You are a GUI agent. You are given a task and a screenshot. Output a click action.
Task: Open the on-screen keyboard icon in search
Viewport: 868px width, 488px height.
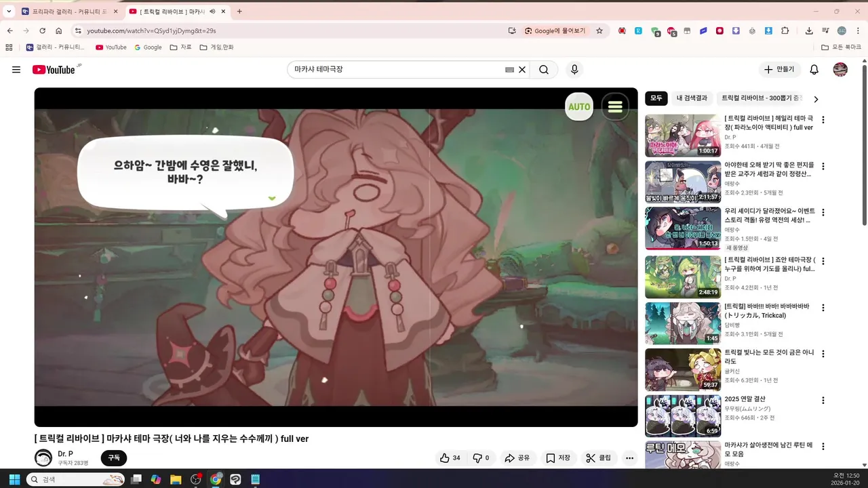tap(509, 70)
